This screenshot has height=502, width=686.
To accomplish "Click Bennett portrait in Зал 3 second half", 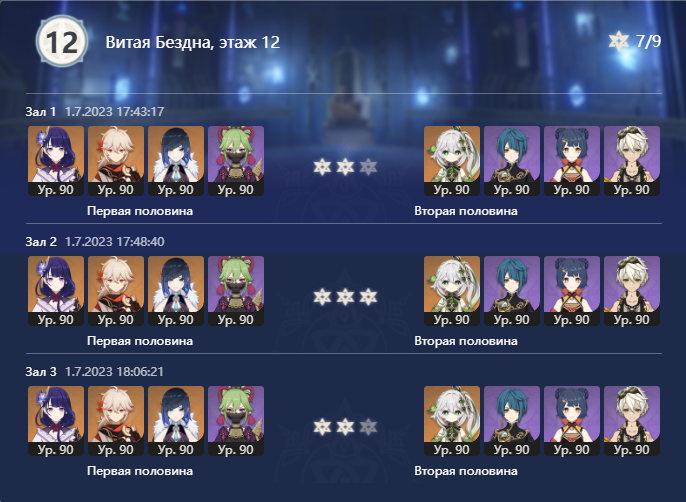I will pyautogui.click(x=632, y=421).
